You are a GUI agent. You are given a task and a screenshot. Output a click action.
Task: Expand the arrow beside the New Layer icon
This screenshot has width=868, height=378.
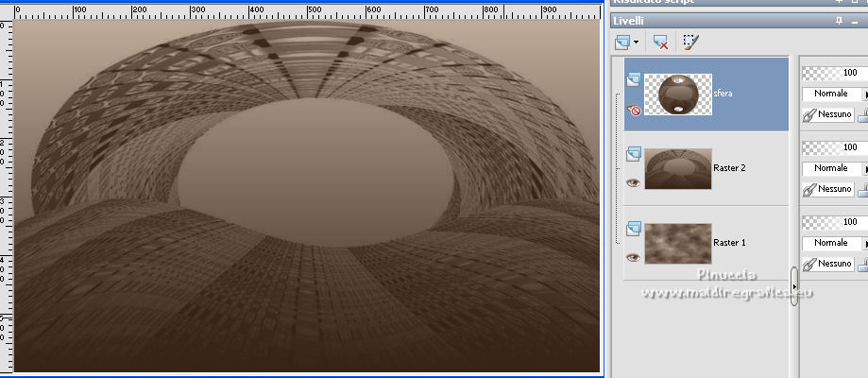click(x=636, y=43)
